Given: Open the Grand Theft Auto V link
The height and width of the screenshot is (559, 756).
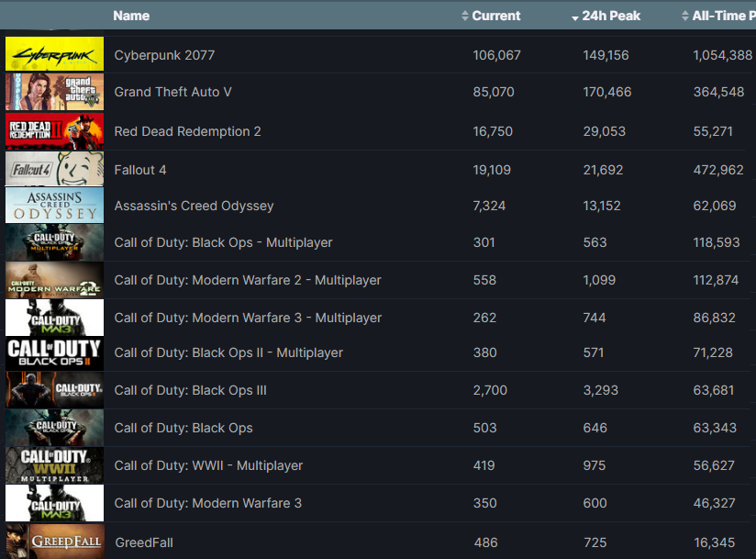Looking at the screenshot, I should click(x=173, y=92).
